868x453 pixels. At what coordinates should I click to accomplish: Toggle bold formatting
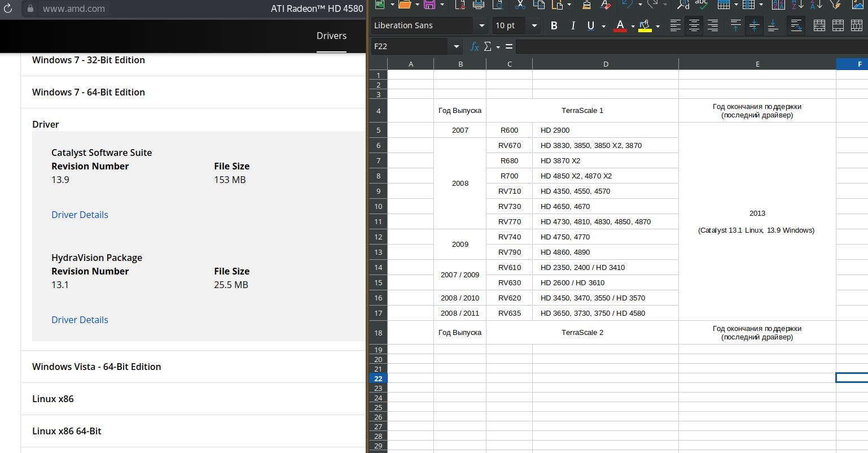pyautogui.click(x=554, y=25)
